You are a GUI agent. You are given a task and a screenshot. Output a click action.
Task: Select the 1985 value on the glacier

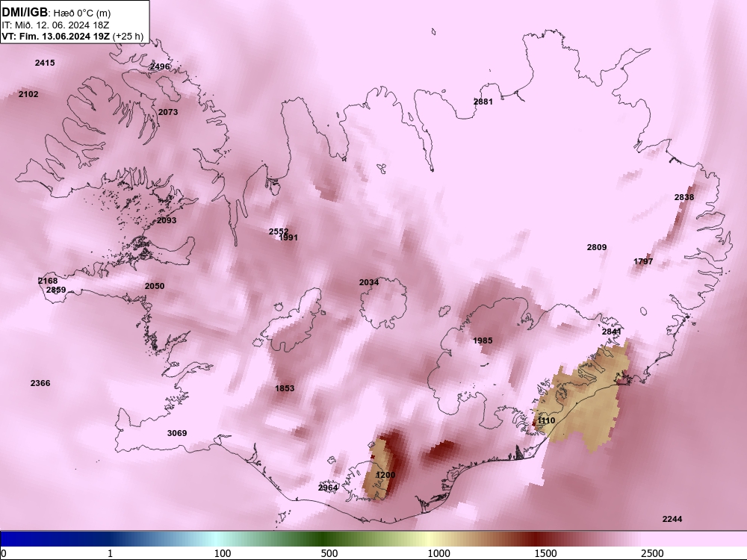(x=483, y=340)
